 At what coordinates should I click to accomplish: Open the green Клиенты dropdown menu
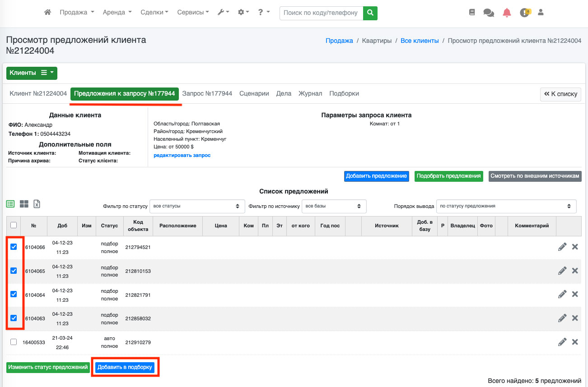(32, 73)
